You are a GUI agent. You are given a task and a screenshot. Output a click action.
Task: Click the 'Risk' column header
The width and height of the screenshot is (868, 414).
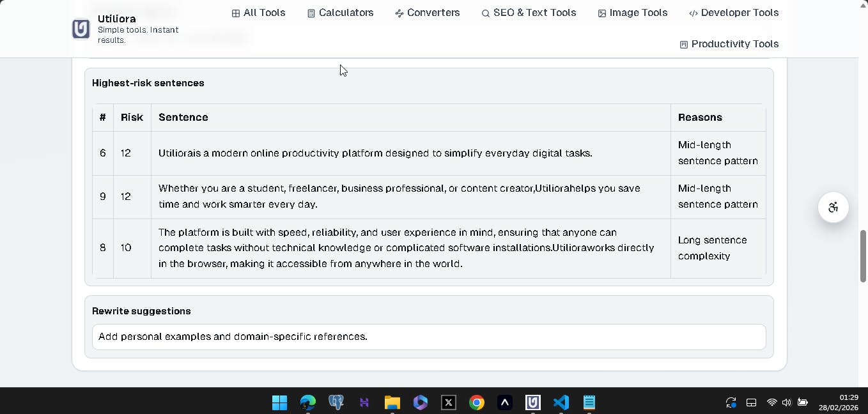(132, 118)
